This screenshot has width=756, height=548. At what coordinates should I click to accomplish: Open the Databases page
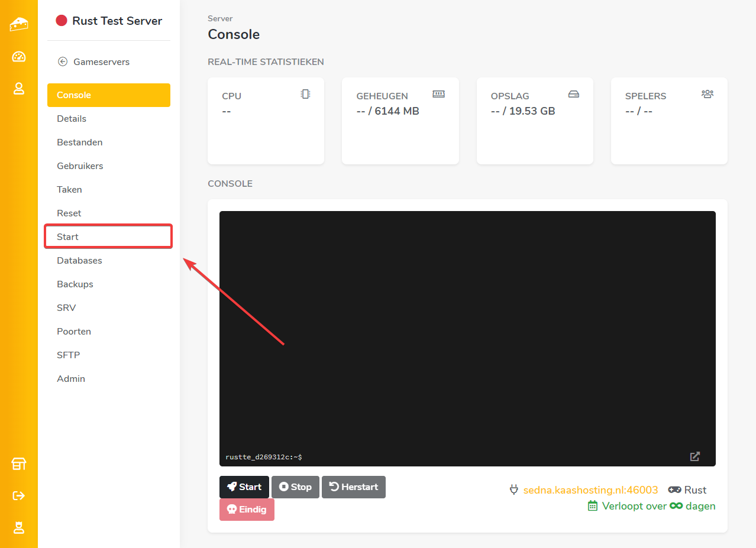point(79,261)
